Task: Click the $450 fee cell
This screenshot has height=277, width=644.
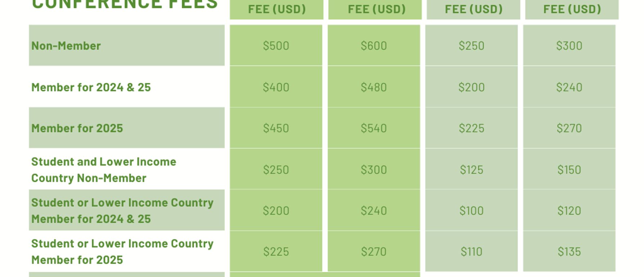Action: click(x=276, y=128)
